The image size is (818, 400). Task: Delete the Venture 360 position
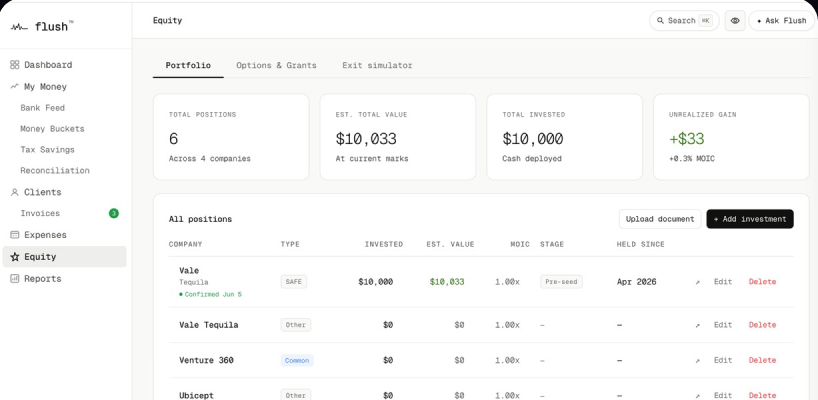[762, 360]
